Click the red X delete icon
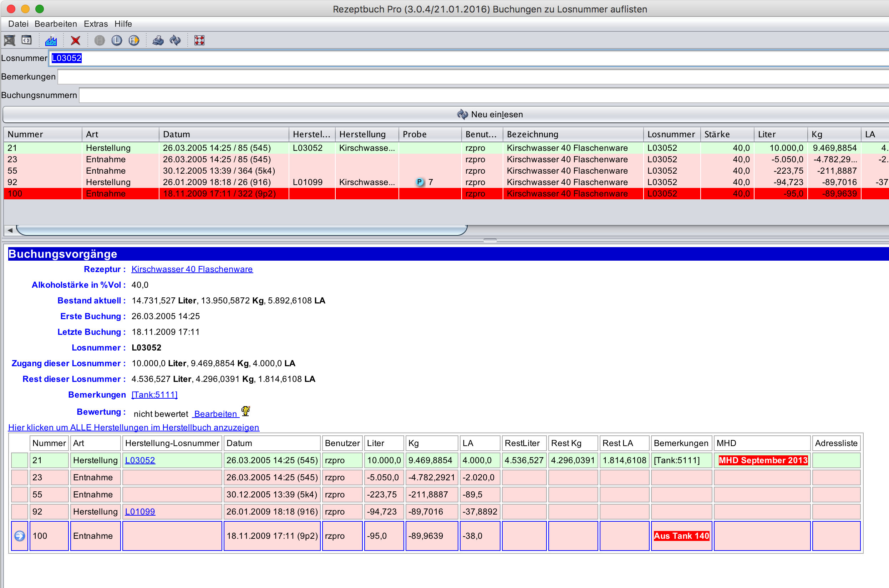Viewport: 889px width, 588px height. pyautogui.click(x=75, y=41)
